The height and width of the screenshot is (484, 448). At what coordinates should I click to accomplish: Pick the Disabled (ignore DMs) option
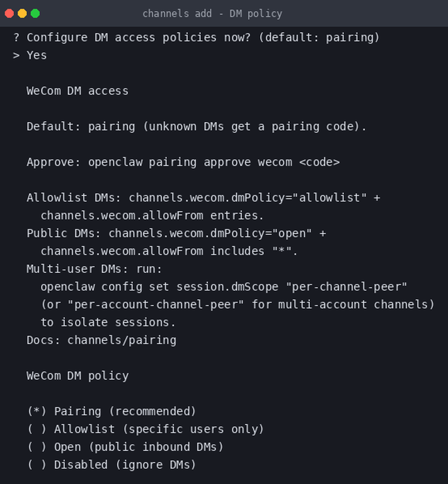111,465
